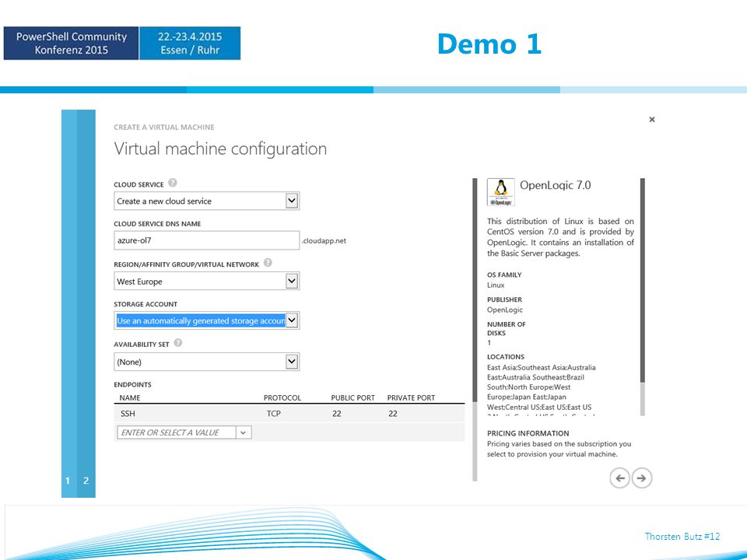
Task: Click the Cloud Service help question mark icon
Action: pyautogui.click(x=173, y=183)
